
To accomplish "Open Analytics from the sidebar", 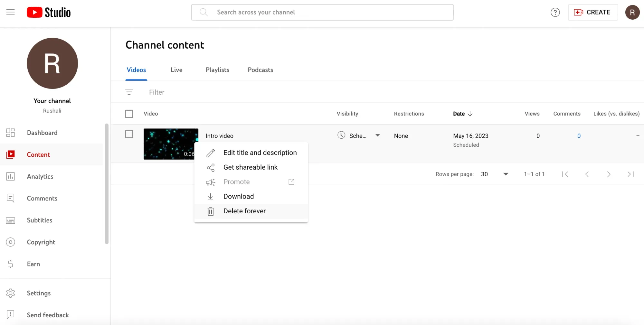I will (40, 176).
